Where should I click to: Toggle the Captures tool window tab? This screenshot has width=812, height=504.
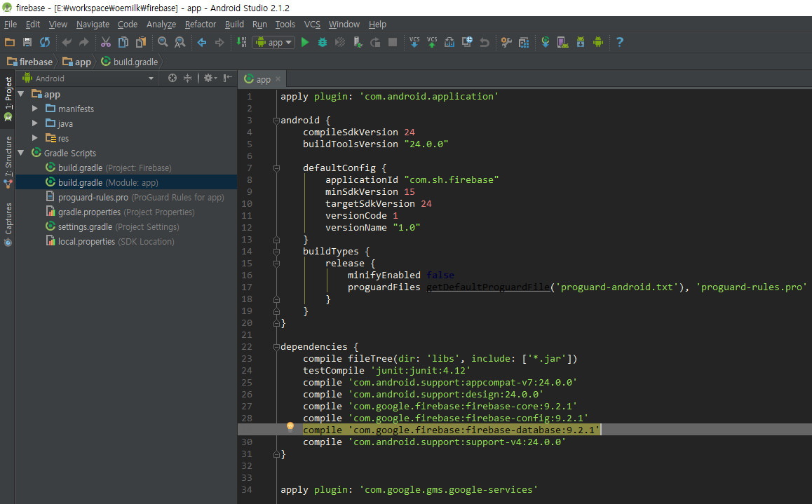pyautogui.click(x=8, y=224)
